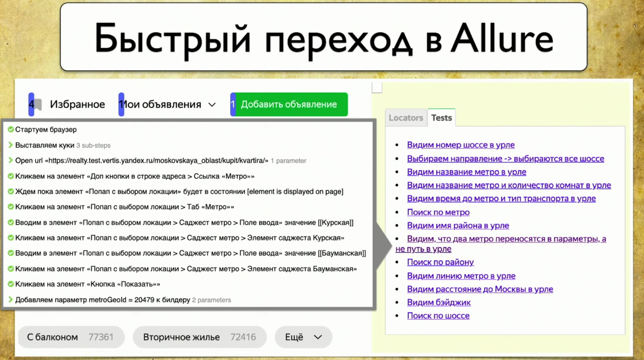
Task: Click check icon beside Кликаем «Кнопка «Показать»»
Action: click(x=11, y=284)
